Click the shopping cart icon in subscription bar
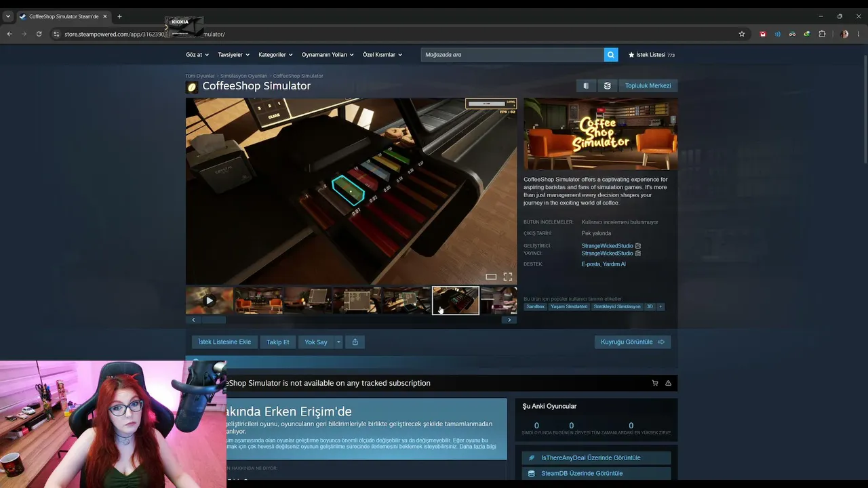This screenshot has width=868, height=488. [655, 383]
